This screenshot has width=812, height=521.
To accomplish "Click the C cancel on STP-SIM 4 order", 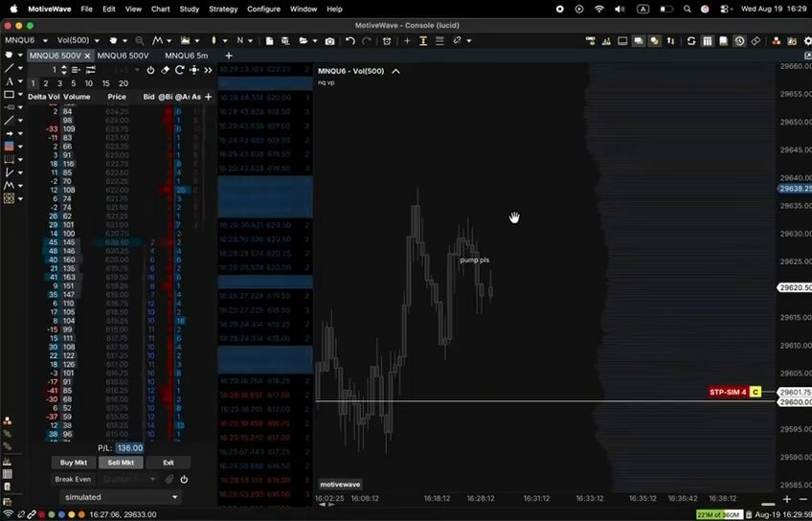I will (x=756, y=392).
